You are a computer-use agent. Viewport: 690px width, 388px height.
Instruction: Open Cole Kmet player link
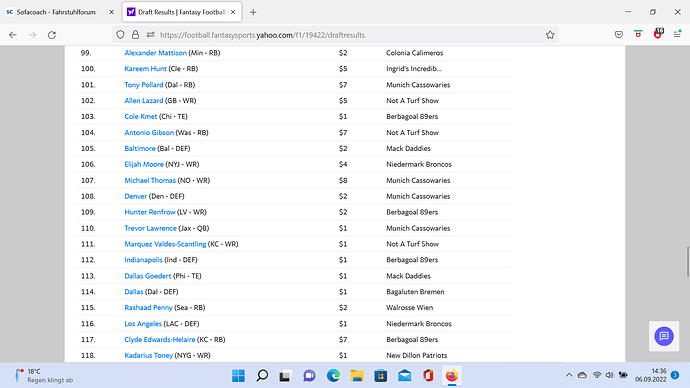point(140,116)
